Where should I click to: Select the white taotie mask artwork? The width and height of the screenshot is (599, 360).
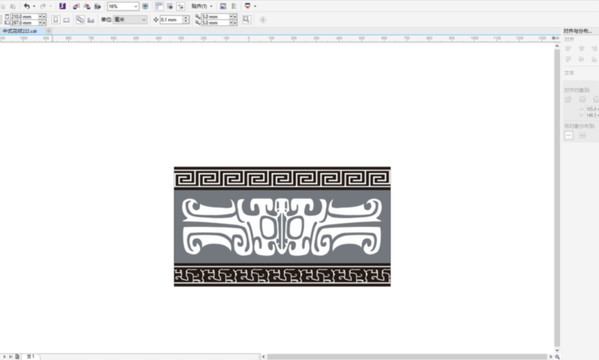[282, 227]
